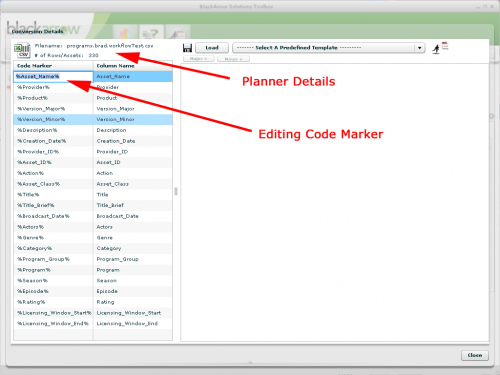This screenshot has width=500, height=375.
Task: Click the Close button at bottom
Action: point(475,355)
